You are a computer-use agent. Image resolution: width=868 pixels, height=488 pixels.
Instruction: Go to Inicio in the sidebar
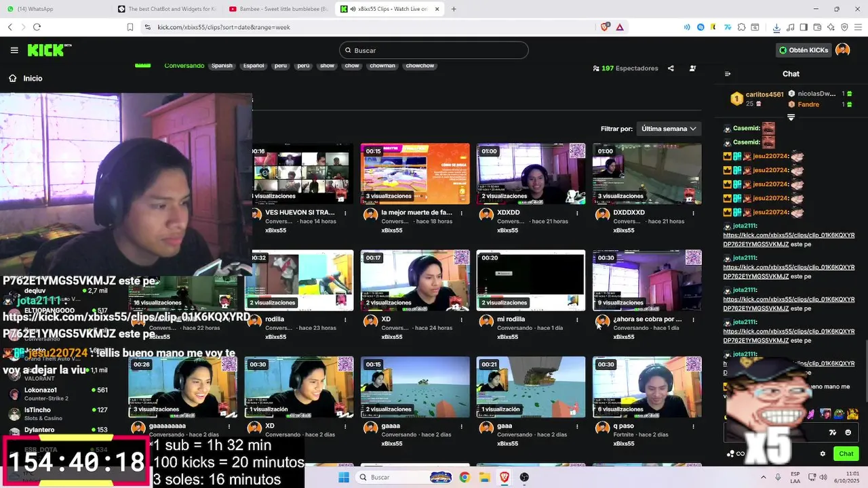point(25,78)
